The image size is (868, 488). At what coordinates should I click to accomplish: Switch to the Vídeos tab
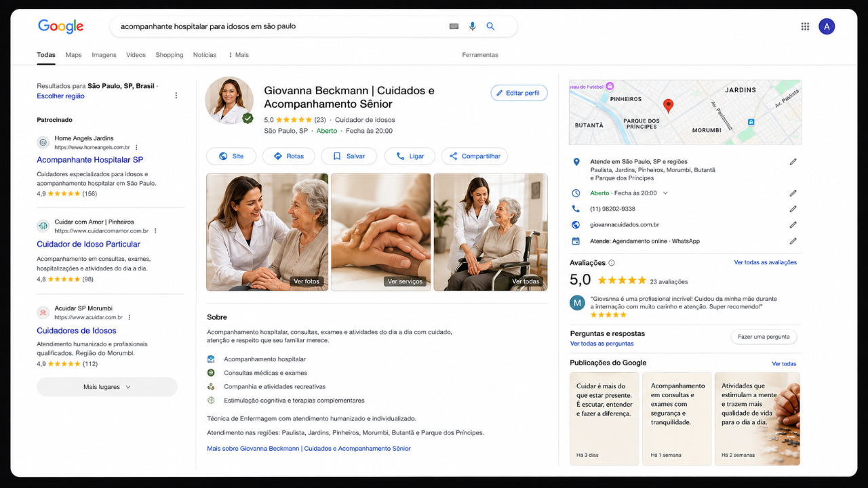(x=136, y=55)
